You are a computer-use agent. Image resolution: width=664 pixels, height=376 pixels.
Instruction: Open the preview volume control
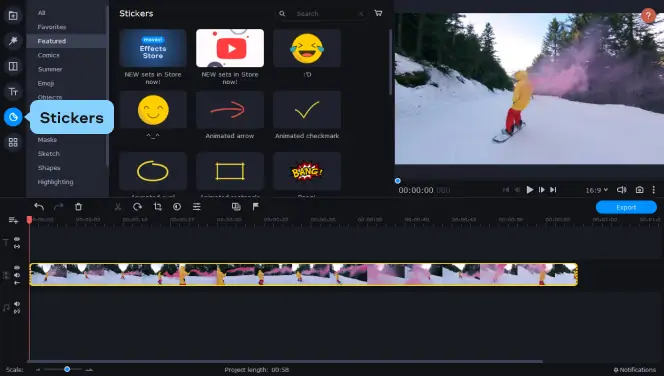point(621,190)
